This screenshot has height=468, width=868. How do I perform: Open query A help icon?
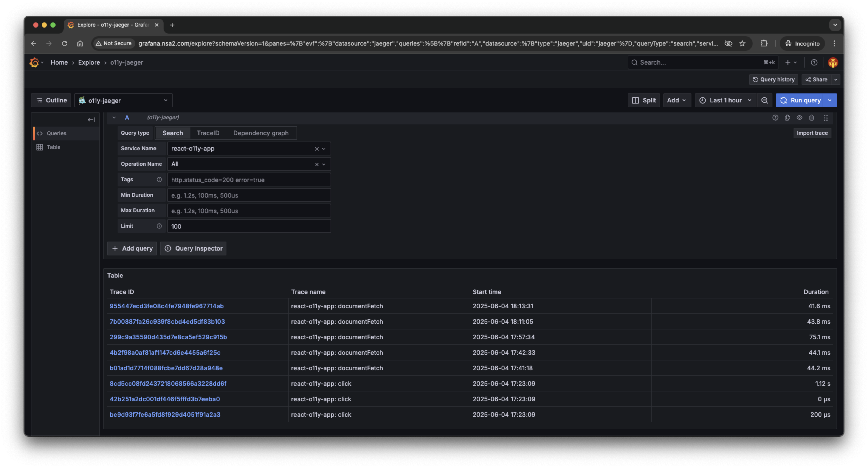775,118
